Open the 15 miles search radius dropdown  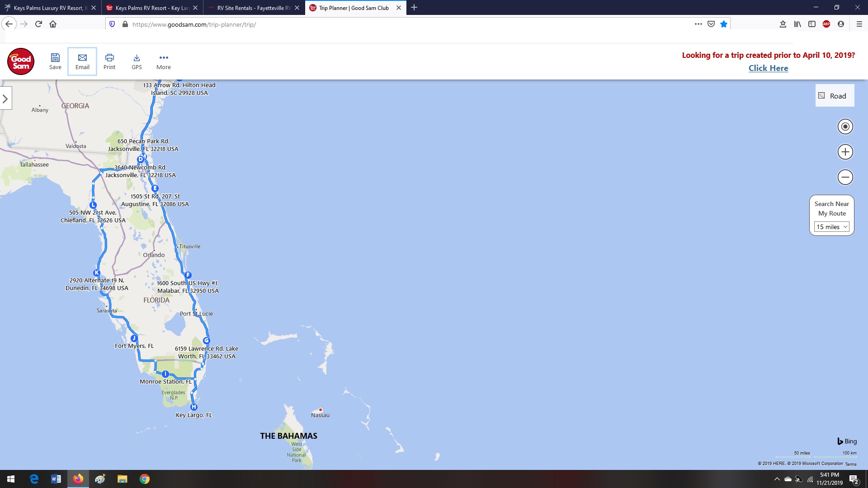[x=832, y=227]
